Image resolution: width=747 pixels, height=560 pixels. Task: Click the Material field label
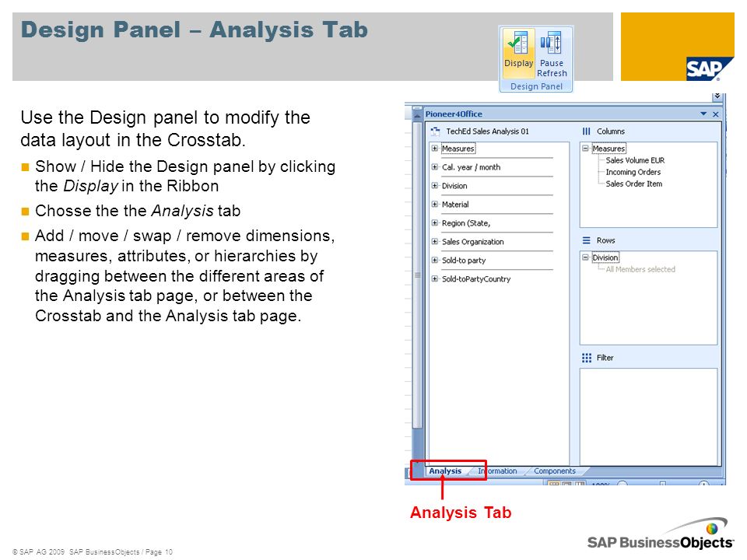click(x=455, y=205)
